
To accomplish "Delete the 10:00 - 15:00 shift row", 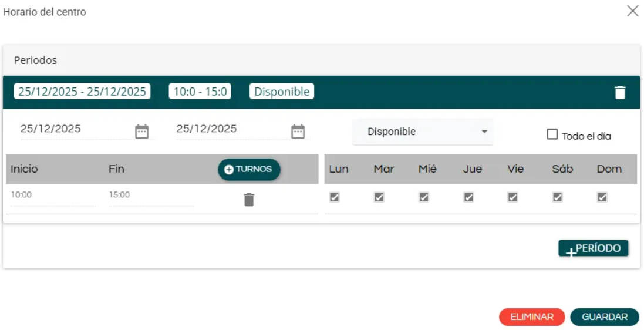I will pos(249,200).
